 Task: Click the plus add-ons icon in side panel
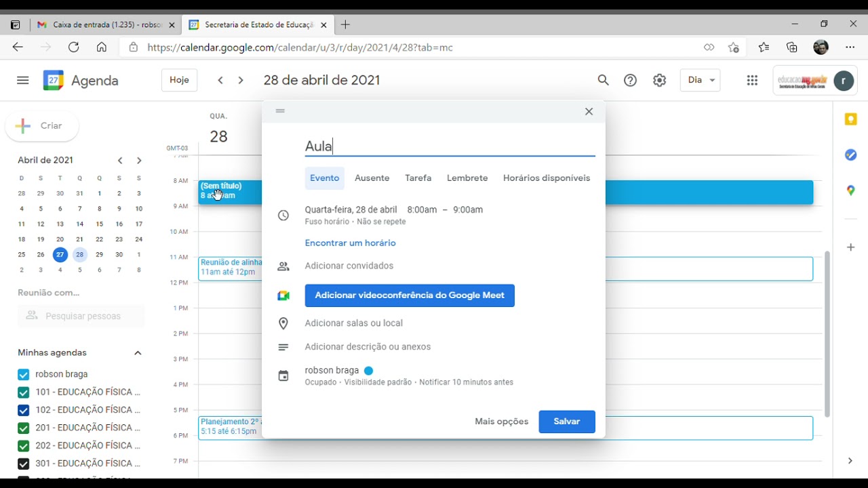[x=850, y=247]
